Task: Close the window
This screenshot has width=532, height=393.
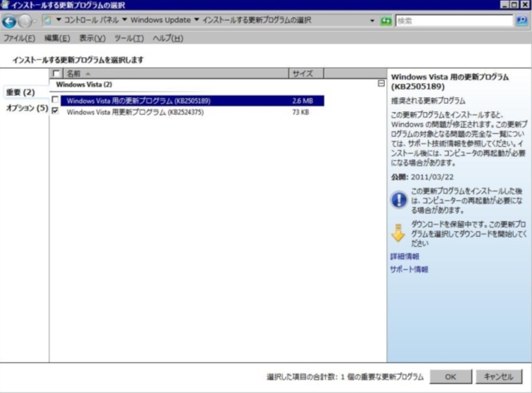Action: tap(525, 4)
